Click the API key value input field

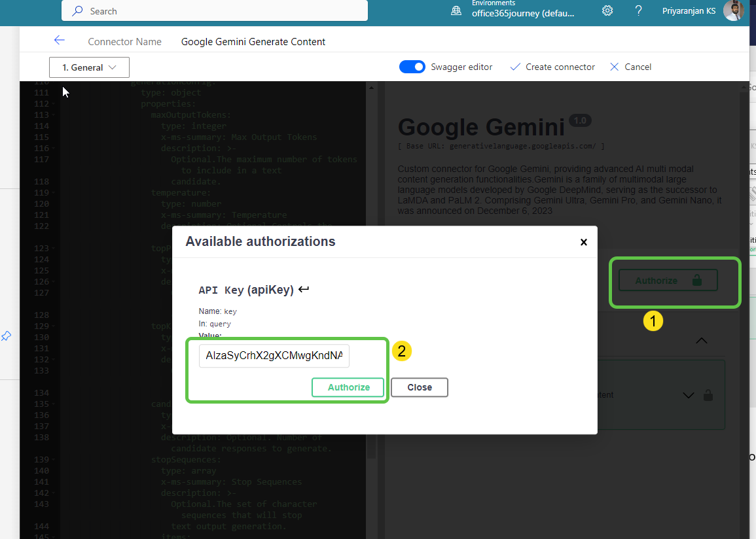274,355
